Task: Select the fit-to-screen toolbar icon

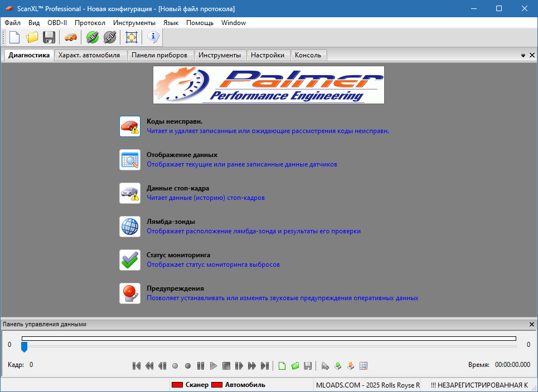Action: [x=131, y=37]
